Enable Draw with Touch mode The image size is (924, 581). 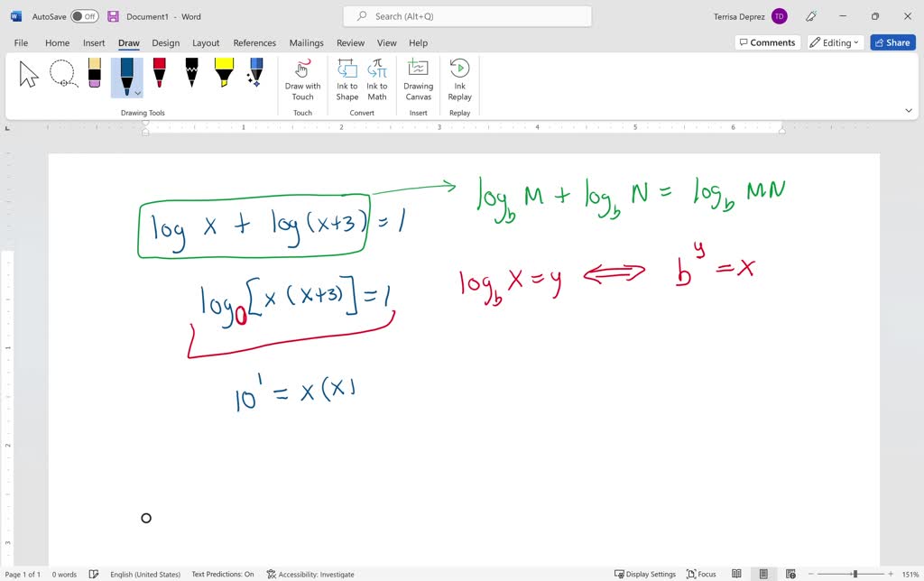[x=302, y=79]
